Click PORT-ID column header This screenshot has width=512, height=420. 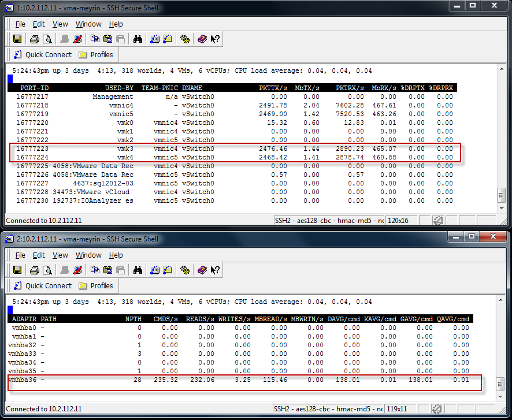tap(34, 88)
